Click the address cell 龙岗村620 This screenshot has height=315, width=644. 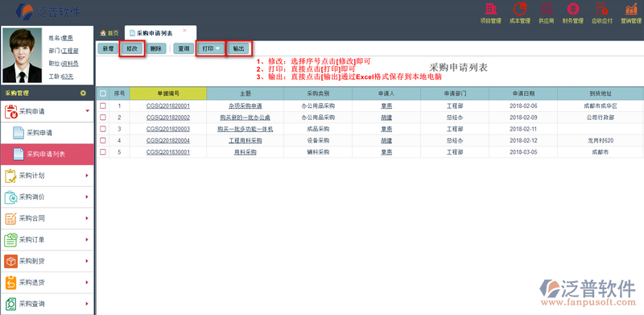tap(601, 140)
